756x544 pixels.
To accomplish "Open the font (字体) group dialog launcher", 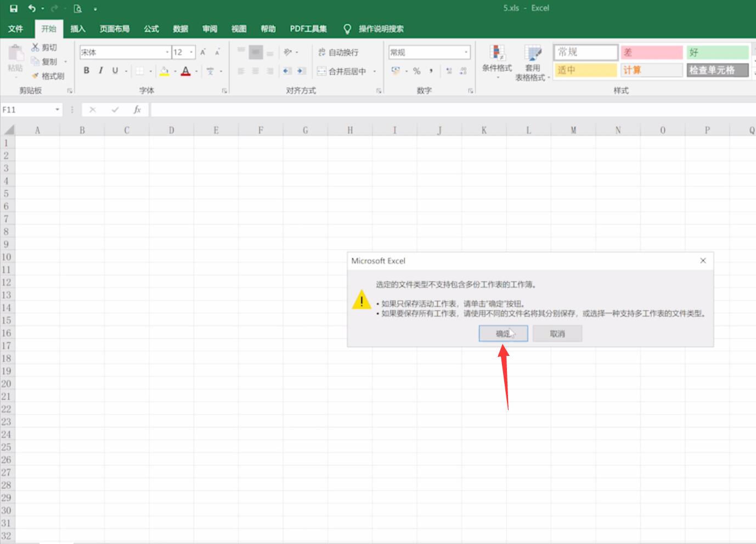I will 224,90.
